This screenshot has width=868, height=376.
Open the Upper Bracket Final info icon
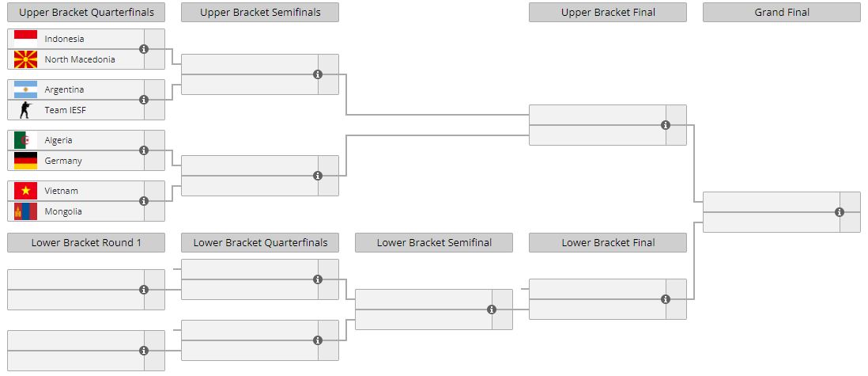pyautogui.click(x=666, y=125)
